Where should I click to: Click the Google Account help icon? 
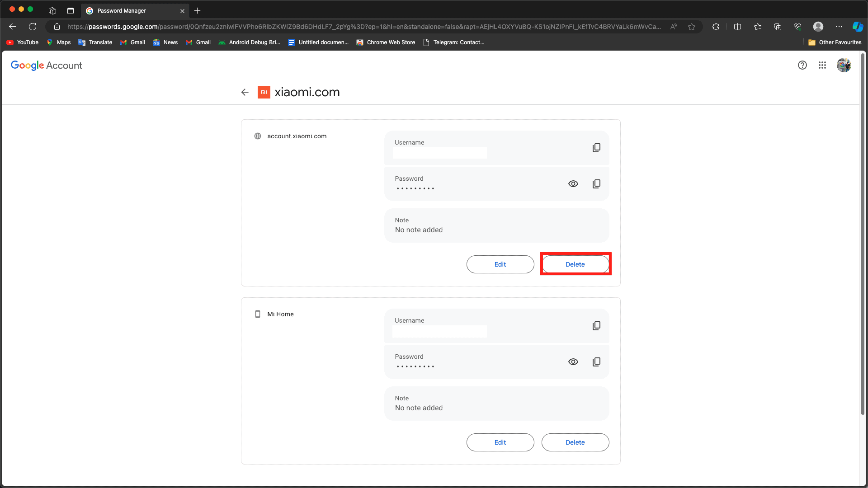[802, 65]
